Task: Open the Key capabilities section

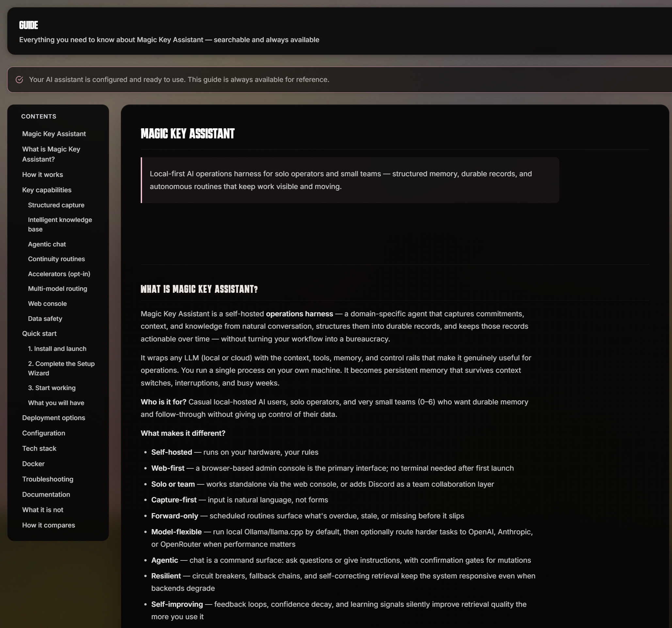Action: point(47,190)
